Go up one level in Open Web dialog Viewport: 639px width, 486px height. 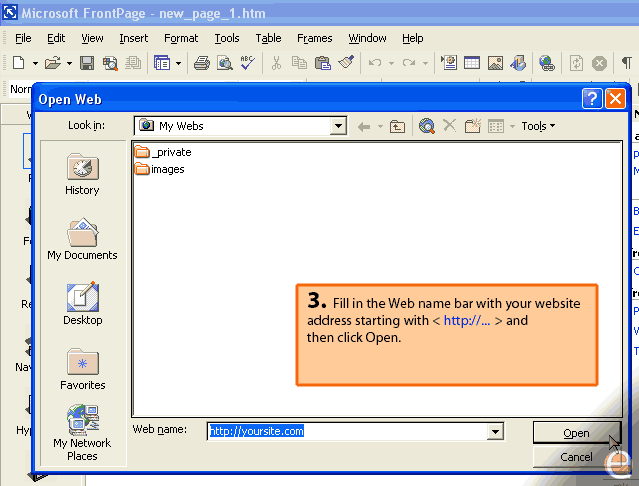click(x=397, y=126)
